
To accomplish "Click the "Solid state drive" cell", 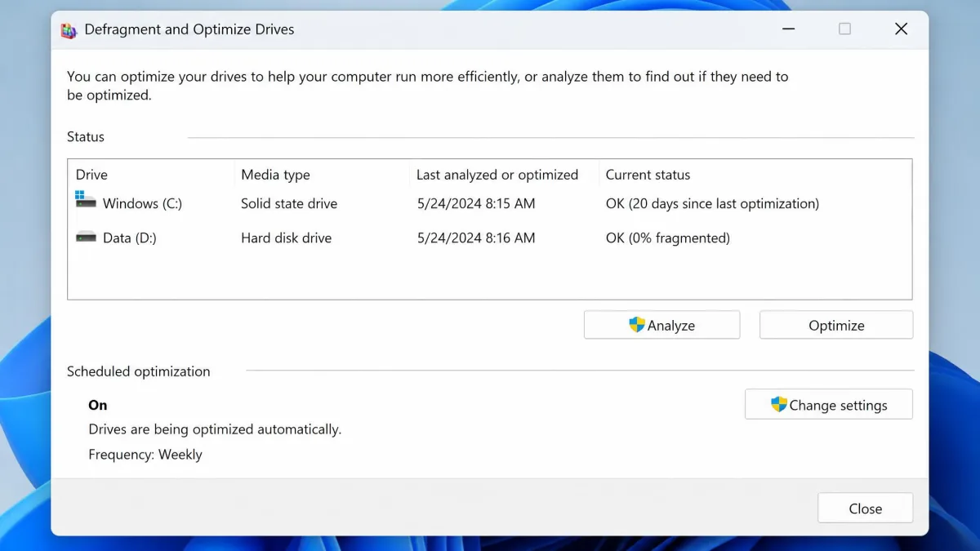I will point(289,203).
